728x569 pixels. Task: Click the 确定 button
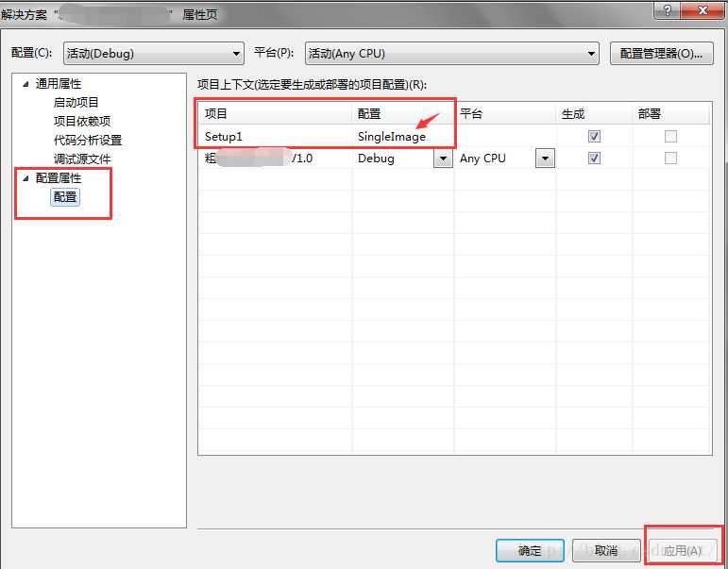pyautogui.click(x=530, y=551)
